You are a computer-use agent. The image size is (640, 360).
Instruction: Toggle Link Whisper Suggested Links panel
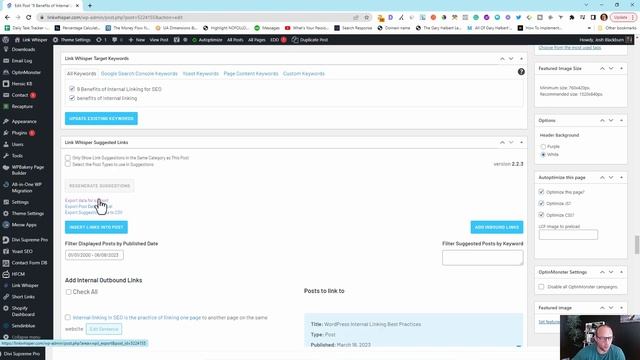tap(521, 142)
